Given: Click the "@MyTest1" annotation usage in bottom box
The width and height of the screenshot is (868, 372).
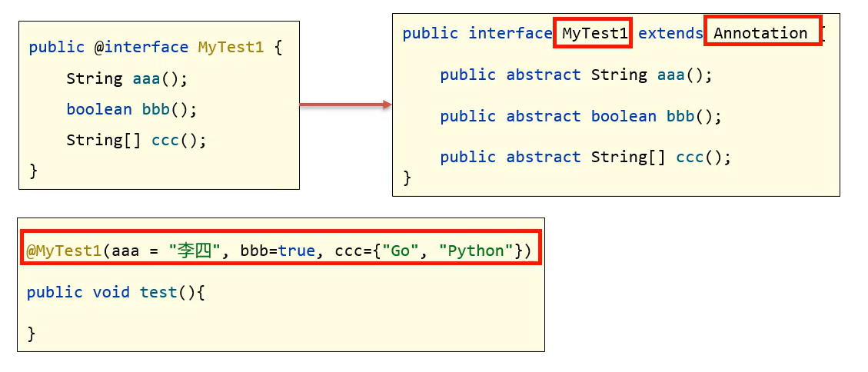Looking at the screenshot, I should click(x=64, y=251).
